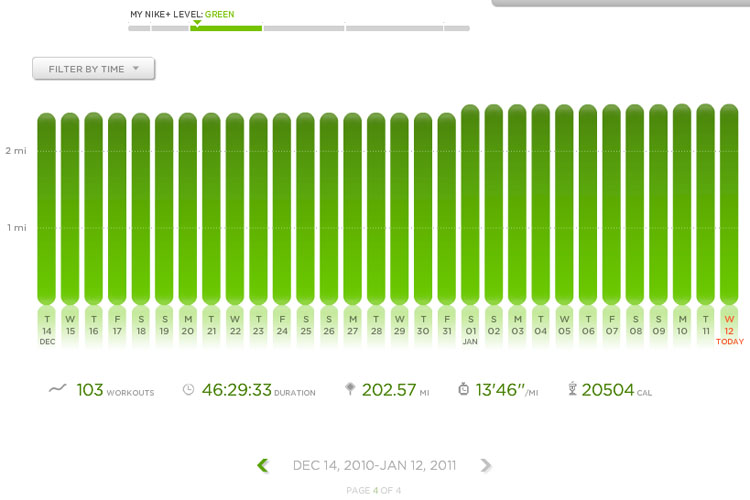Viewport: 750px width, 500px height.
Task: Select the run bar for Monday 10
Action: click(x=682, y=204)
